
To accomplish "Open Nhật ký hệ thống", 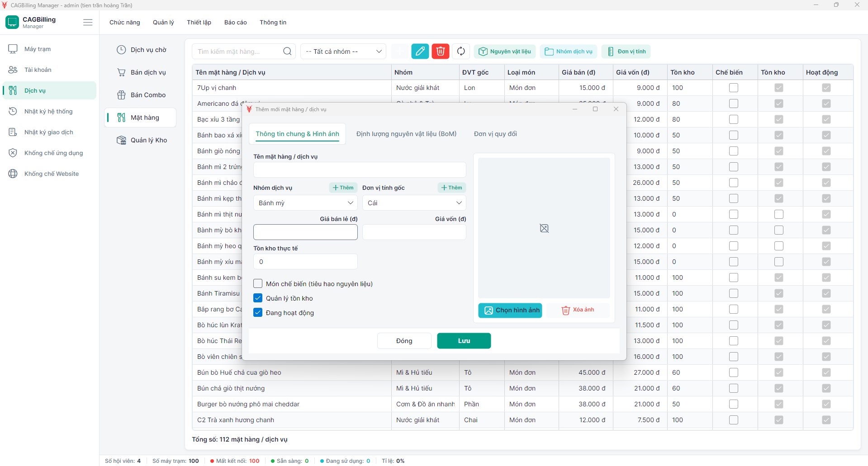I will pos(49,111).
